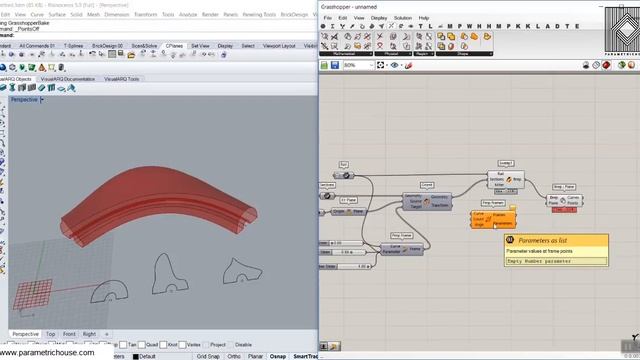The width and height of the screenshot is (640, 360).
Task: Select VisualARQ Tools tab
Action: [122, 79]
